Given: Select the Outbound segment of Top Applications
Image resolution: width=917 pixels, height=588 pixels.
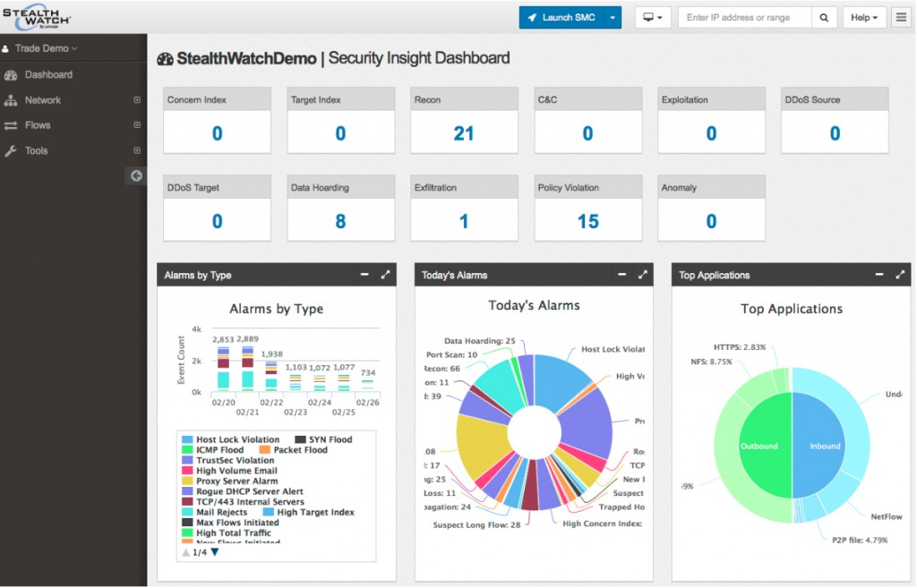Looking at the screenshot, I should (766, 446).
